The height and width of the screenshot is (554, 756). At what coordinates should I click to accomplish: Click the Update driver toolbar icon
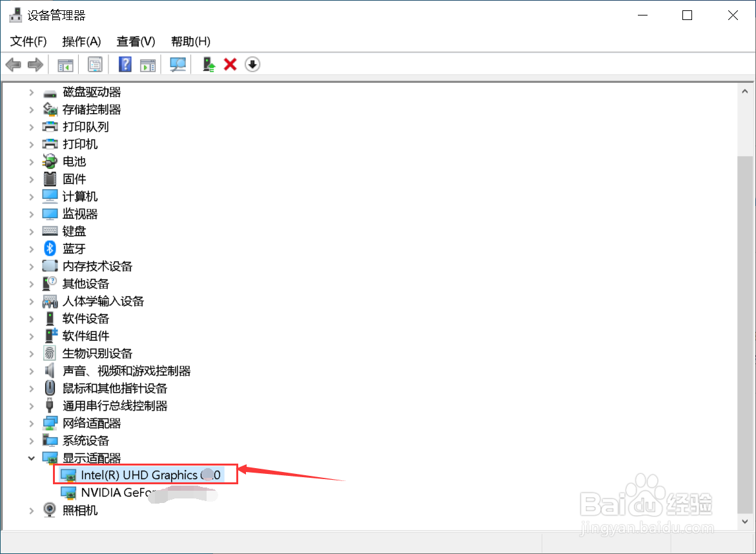[x=209, y=64]
